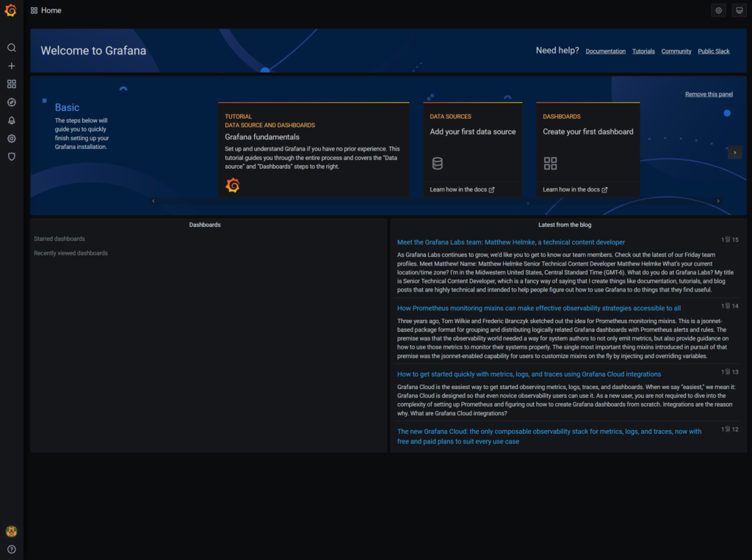The height and width of the screenshot is (560, 752).
Task: Select Add your first data source
Action: point(472,132)
